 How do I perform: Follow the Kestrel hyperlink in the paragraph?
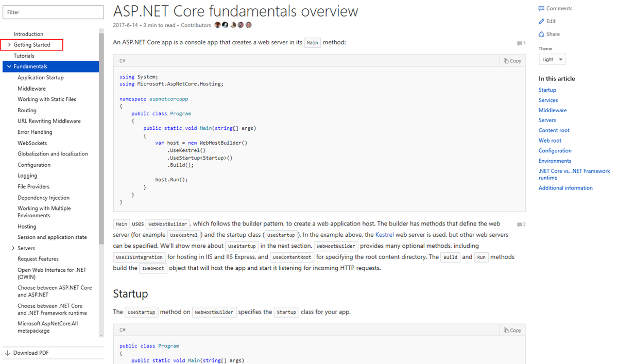pyautogui.click(x=384, y=235)
